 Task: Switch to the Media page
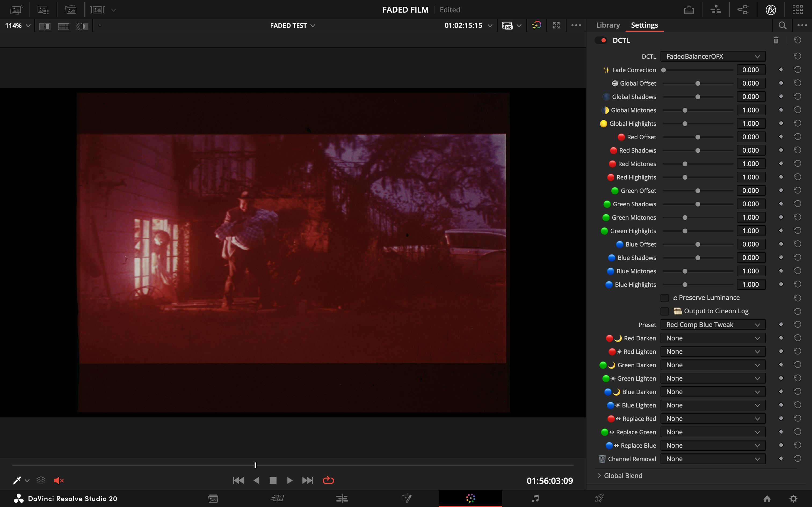point(213,498)
